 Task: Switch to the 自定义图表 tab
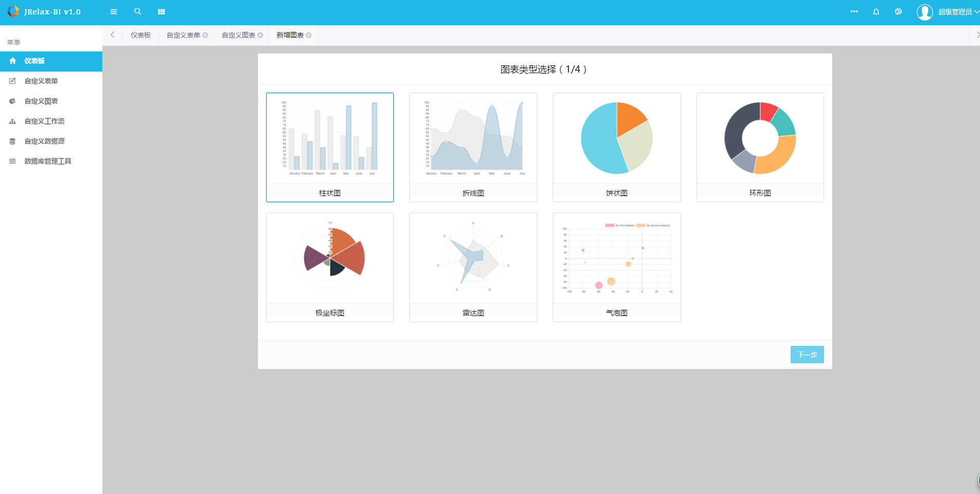pos(238,35)
